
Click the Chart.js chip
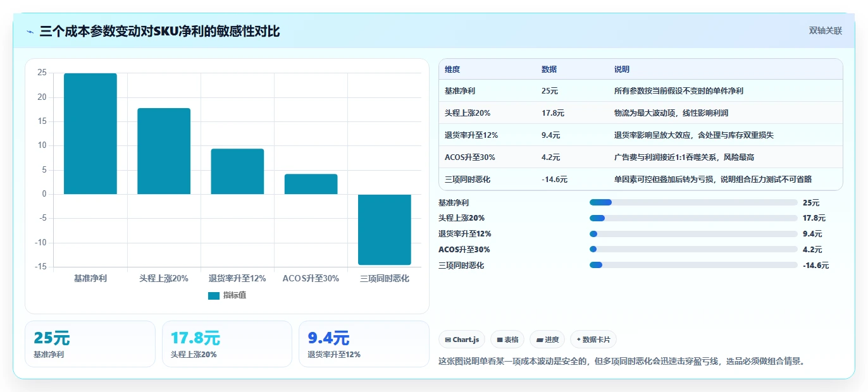coord(462,340)
